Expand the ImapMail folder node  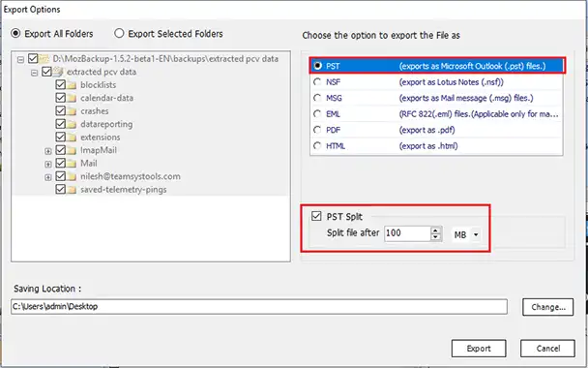(48, 151)
